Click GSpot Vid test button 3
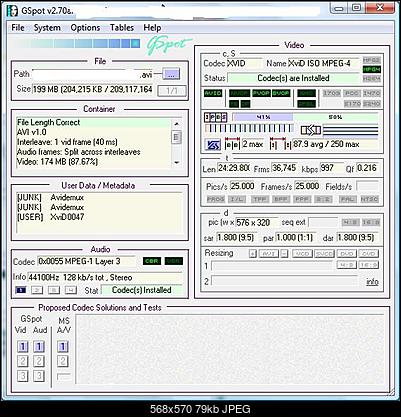 [x=23, y=376]
